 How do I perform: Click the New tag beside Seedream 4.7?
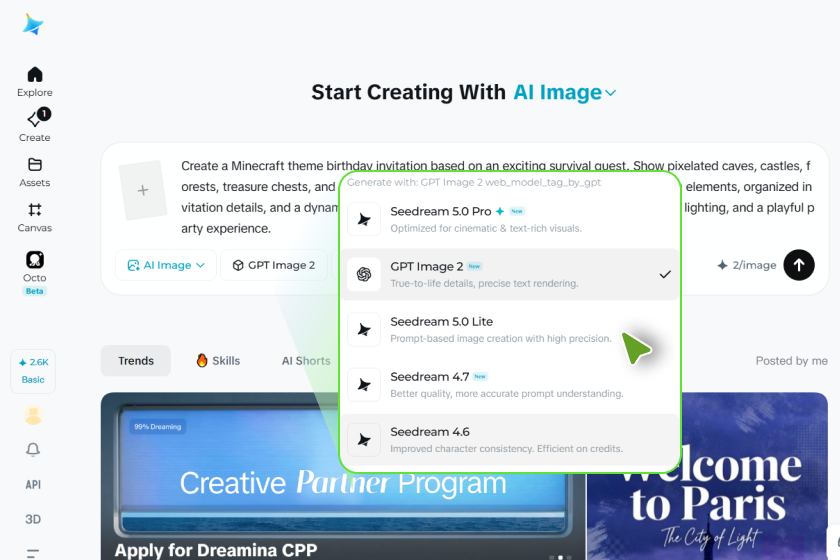(x=480, y=376)
